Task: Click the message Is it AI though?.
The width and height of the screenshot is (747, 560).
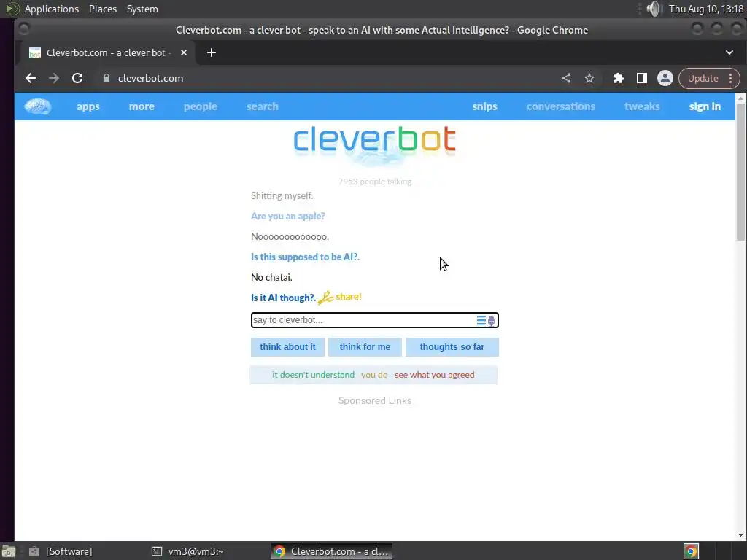Action: tap(283, 298)
